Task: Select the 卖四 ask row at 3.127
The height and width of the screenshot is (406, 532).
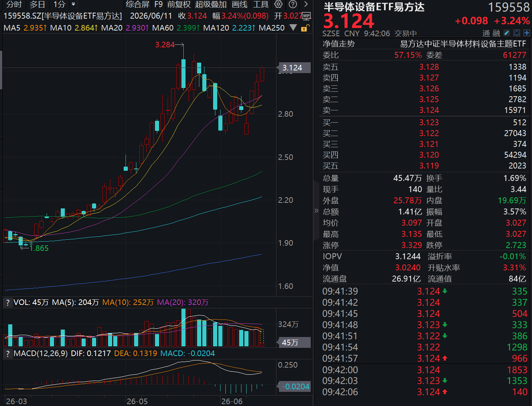Action: click(x=424, y=78)
